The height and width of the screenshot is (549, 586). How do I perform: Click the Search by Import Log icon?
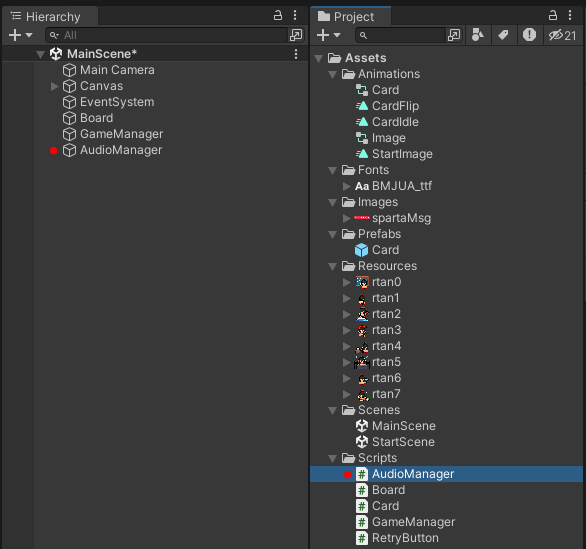[529, 35]
